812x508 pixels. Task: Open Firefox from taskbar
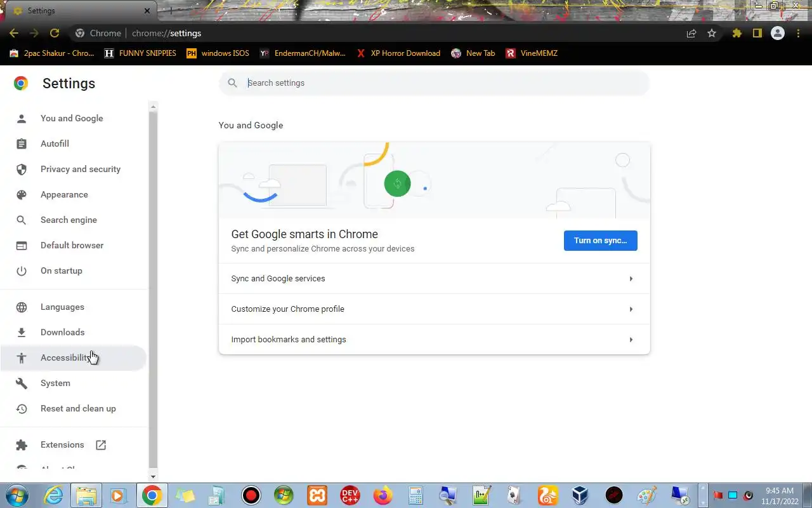pos(383,495)
